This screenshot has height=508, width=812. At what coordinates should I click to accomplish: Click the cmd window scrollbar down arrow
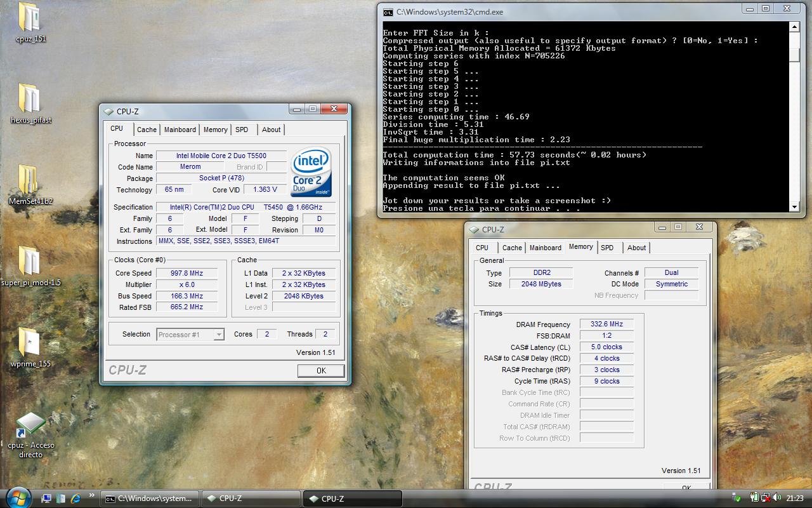pos(794,206)
